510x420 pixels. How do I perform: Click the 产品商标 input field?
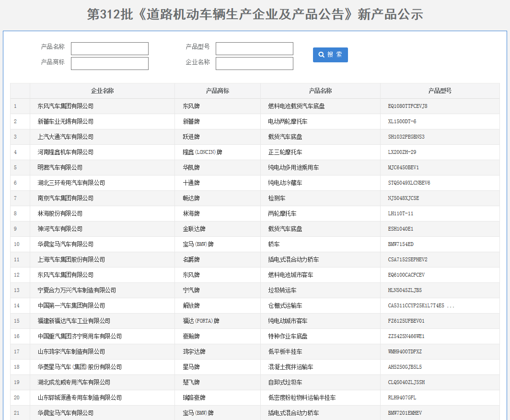tap(110, 63)
